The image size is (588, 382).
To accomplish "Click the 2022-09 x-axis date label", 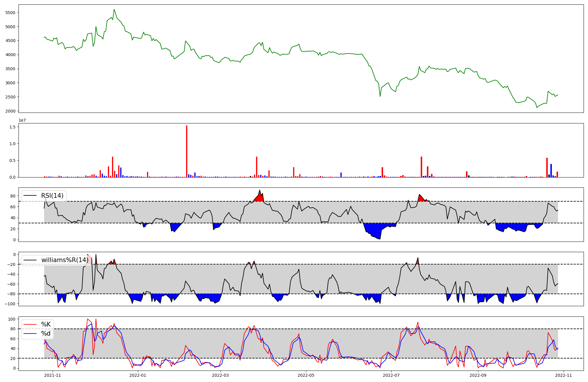I will point(478,375).
